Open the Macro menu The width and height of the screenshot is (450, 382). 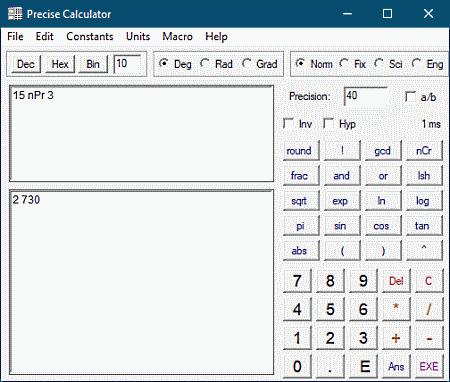point(177,36)
